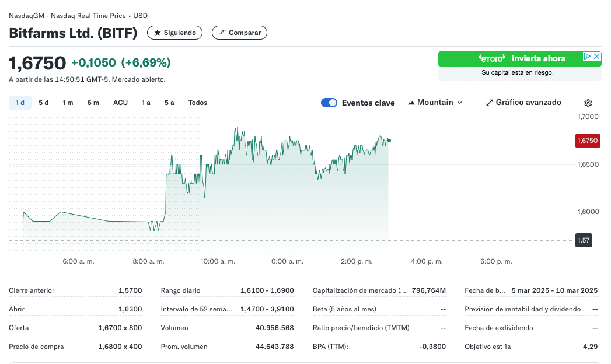Click the Fecha de exdividendo label
Image resolution: width=611 pixels, height=364 pixels.
click(499, 328)
